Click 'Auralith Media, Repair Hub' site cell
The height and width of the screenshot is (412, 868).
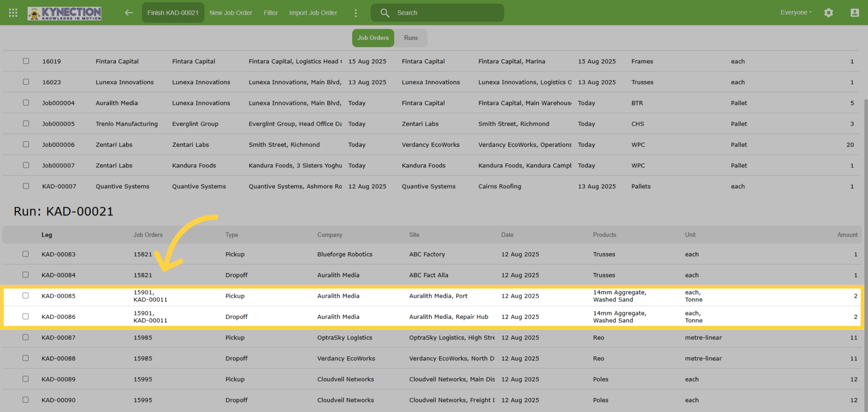(448, 317)
